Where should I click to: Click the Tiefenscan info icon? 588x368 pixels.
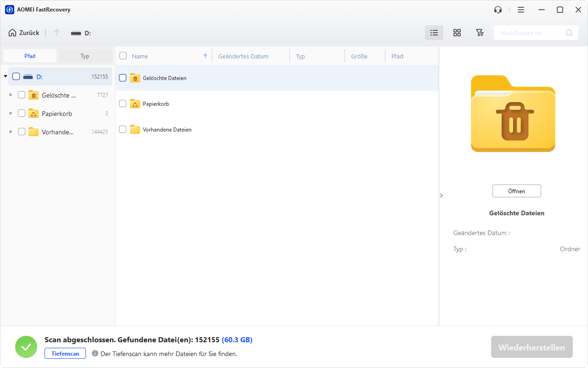click(x=95, y=354)
